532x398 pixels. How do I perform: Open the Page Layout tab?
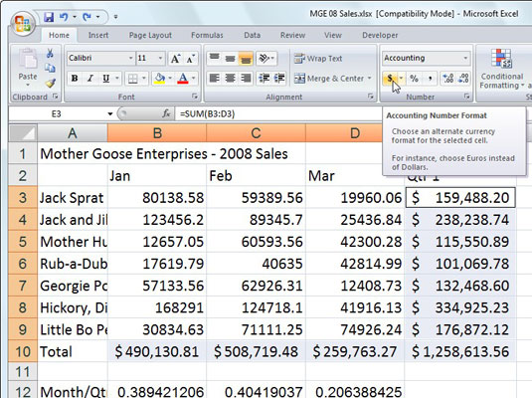(x=150, y=35)
